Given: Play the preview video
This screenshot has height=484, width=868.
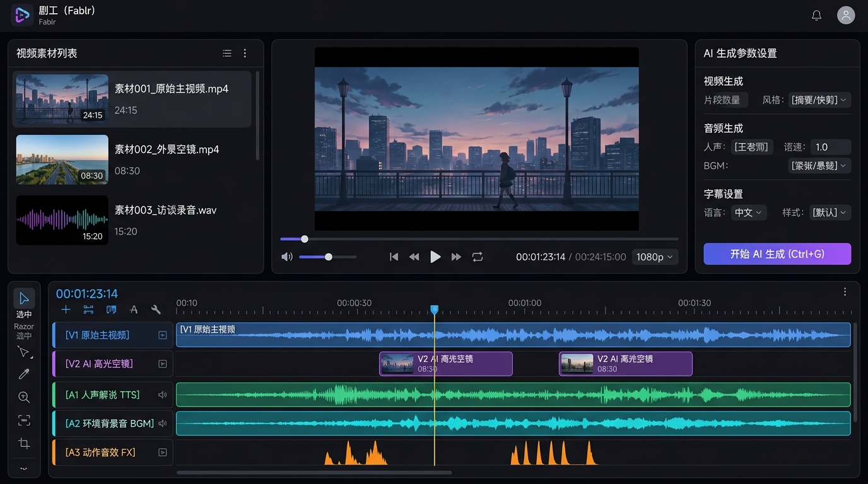Looking at the screenshot, I should [435, 256].
